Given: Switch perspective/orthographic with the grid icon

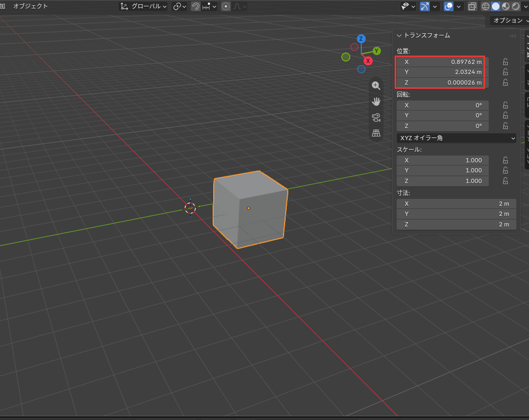Looking at the screenshot, I should pyautogui.click(x=376, y=133).
